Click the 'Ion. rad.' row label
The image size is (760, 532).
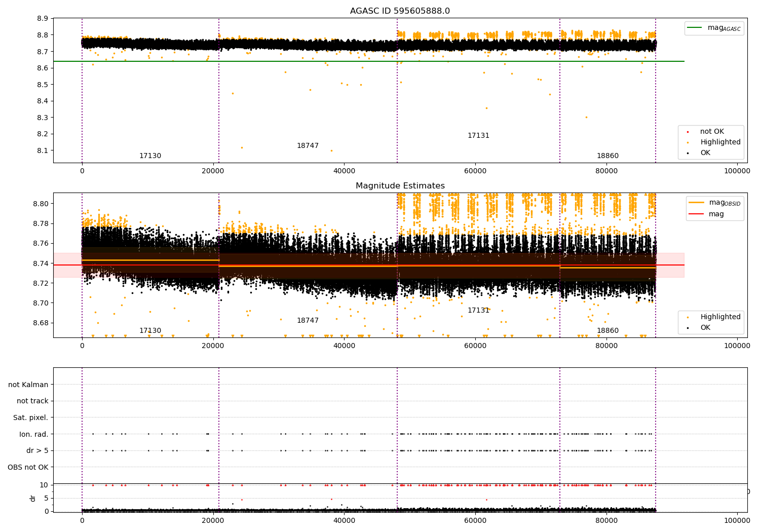[x=34, y=434]
